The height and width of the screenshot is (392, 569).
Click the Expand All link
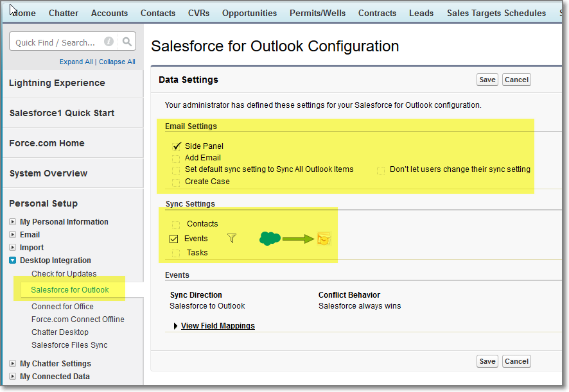76,62
